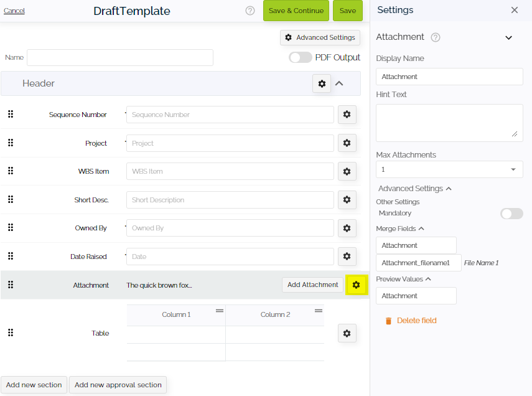532x396 pixels.
Task: Toggle the PDF Output switch
Action: (x=301, y=57)
